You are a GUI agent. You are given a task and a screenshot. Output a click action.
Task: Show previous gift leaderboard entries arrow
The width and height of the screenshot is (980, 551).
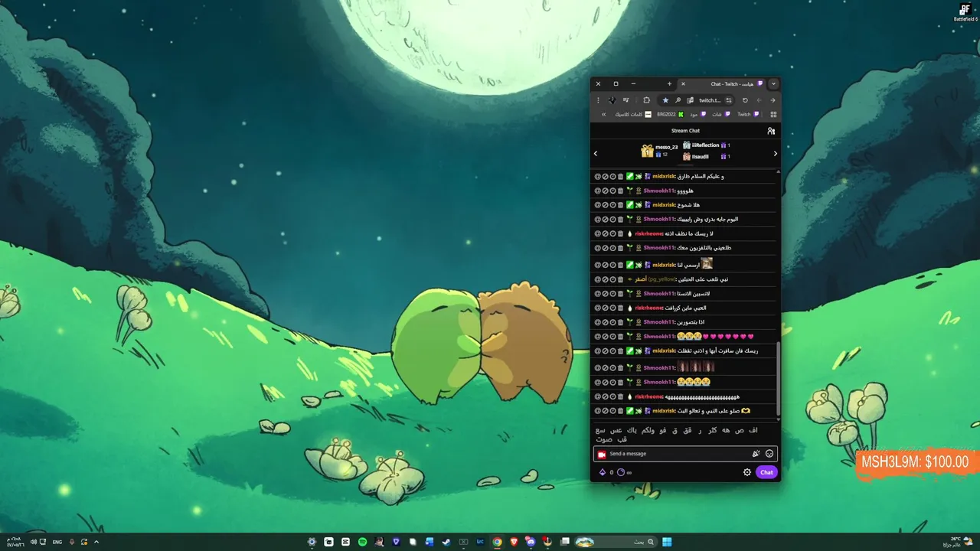(x=596, y=154)
